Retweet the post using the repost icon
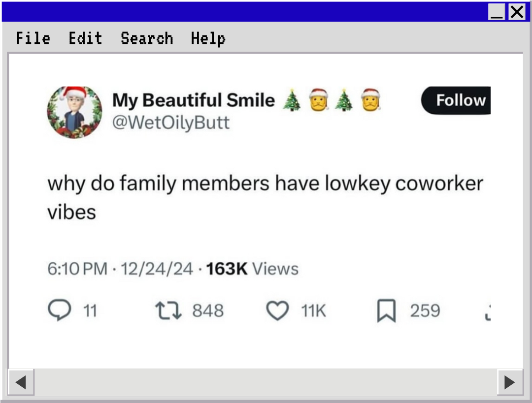Screen dimensions: 532x403 pyautogui.click(x=168, y=311)
